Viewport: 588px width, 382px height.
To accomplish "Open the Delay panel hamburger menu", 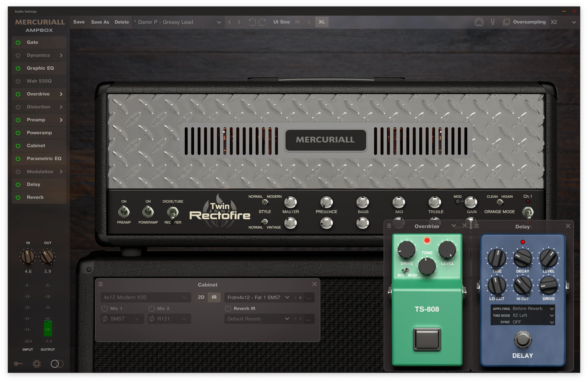I will pyautogui.click(x=477, y=226).
